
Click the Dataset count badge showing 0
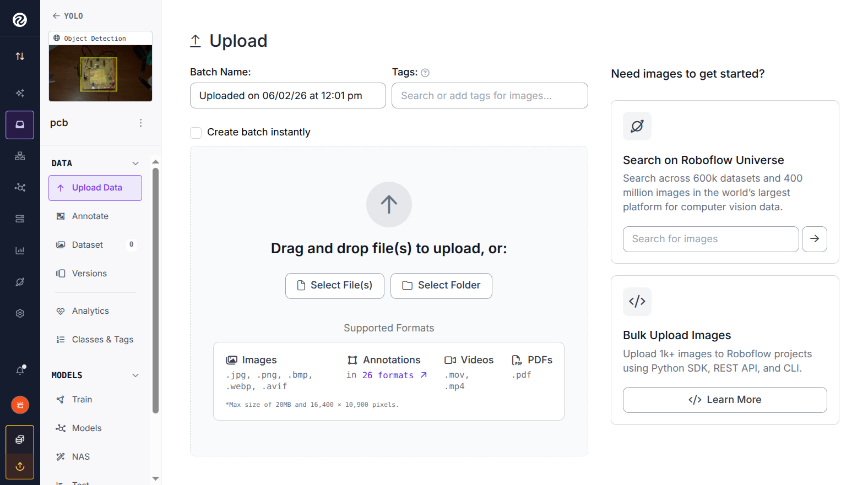[x=131, y=244]
